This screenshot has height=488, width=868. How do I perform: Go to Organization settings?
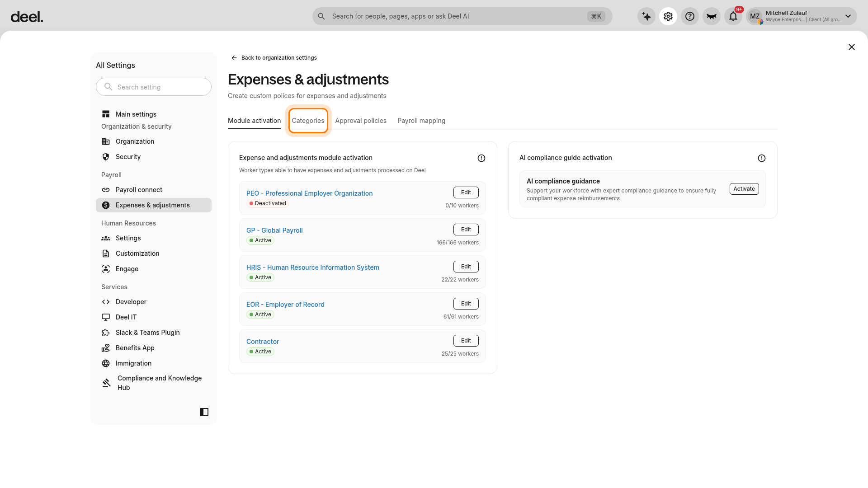(154, 141)
